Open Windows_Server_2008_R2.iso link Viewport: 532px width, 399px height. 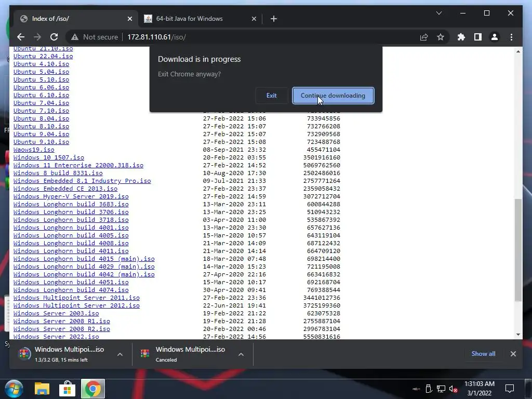[62, 329]
